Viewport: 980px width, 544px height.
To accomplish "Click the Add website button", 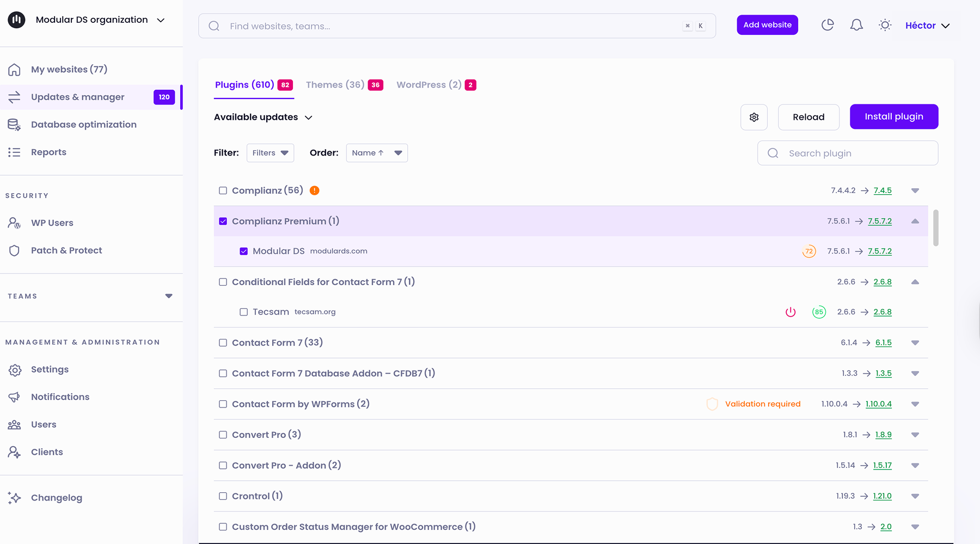I will [x=767, y=25].
